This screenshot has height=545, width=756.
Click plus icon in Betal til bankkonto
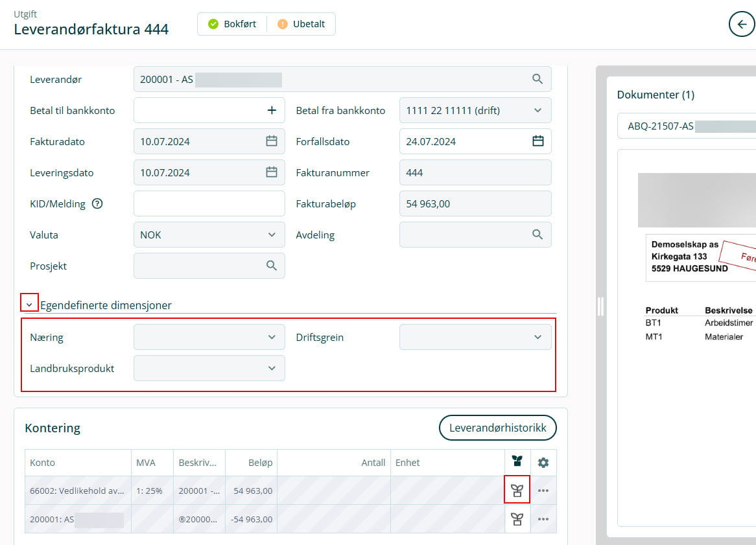tap(272, 110)
